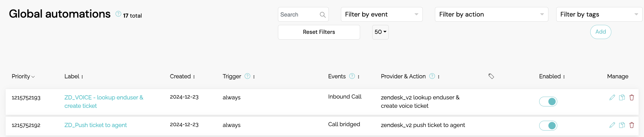The image size is (644, 137).
Task: Click zendesk_v2 push ticket to agent cell
Action: pyautogui.click(x=423, y=125)
